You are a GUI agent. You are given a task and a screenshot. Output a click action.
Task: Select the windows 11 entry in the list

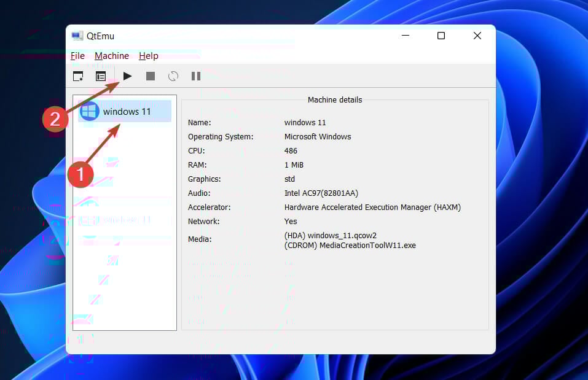point(124,111)
